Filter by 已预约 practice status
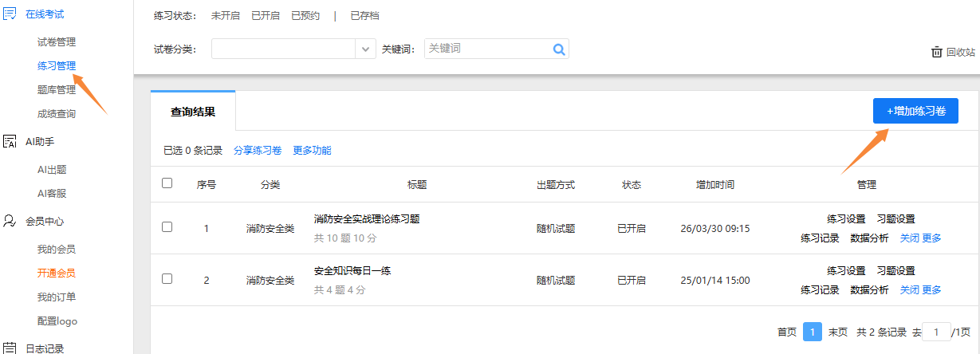 305,16
